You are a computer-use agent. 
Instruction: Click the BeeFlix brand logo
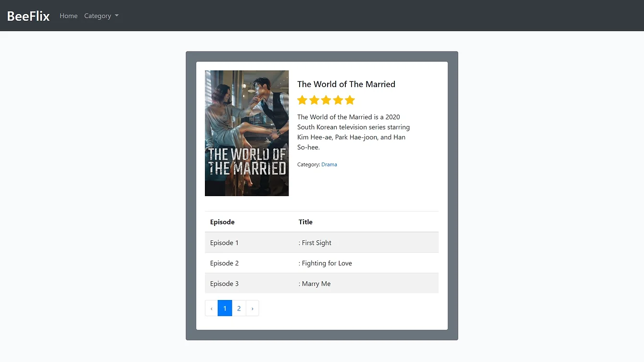(28, 16)
